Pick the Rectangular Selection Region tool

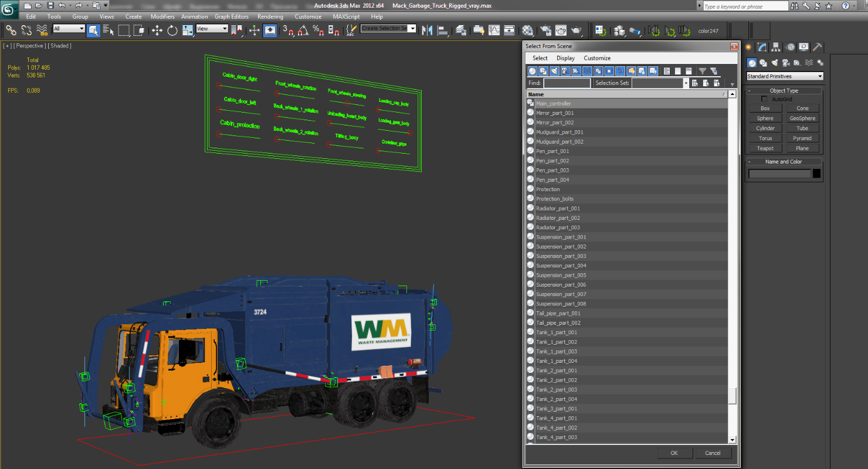[124, 30]
